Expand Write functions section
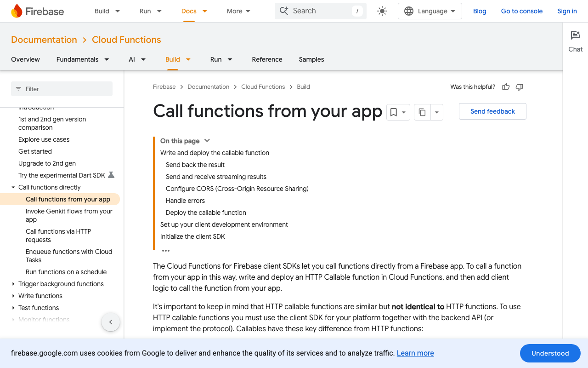Image resolution: width=588 pixels, height=368 pixels. tap(13, 296)
